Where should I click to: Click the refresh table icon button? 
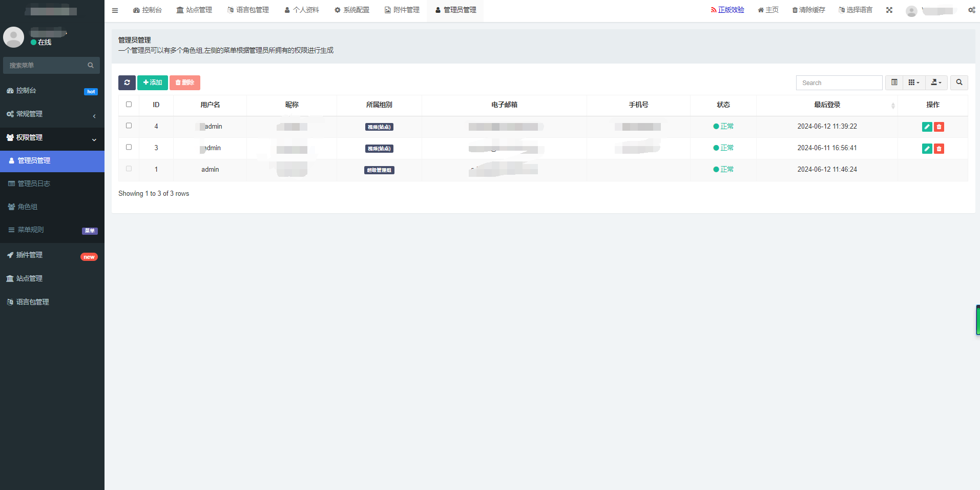pyautogui.click(x=127, y=83)
